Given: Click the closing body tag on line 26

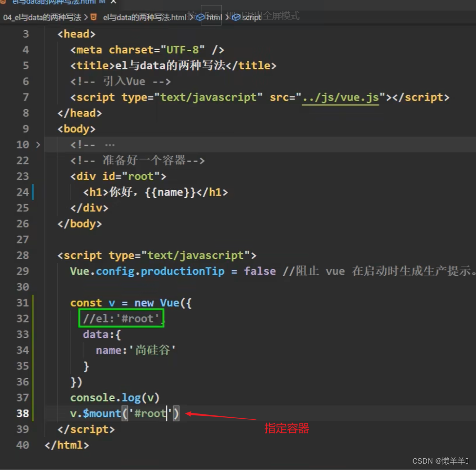Looking at the screenshot, I should pos(79,224).
